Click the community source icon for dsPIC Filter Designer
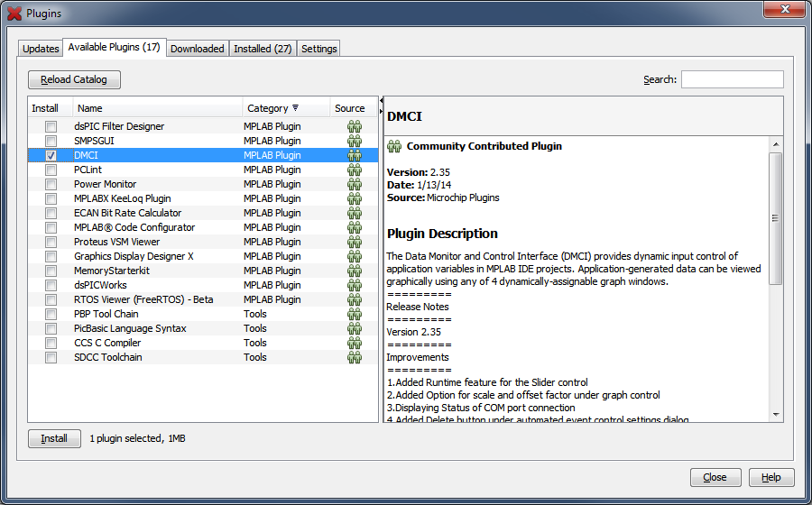812x505 pixels. [355, 127]
